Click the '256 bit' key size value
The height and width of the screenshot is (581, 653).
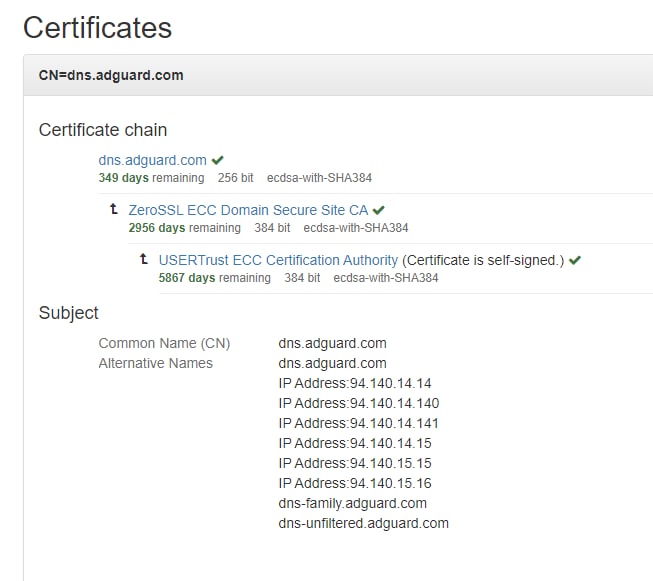click(235, 178)
